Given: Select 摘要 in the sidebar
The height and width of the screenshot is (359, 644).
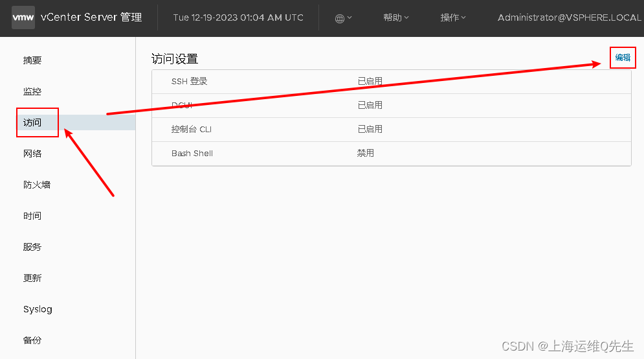Looking at the screenshot, I should pyautogui.click(x=32, y=60).
